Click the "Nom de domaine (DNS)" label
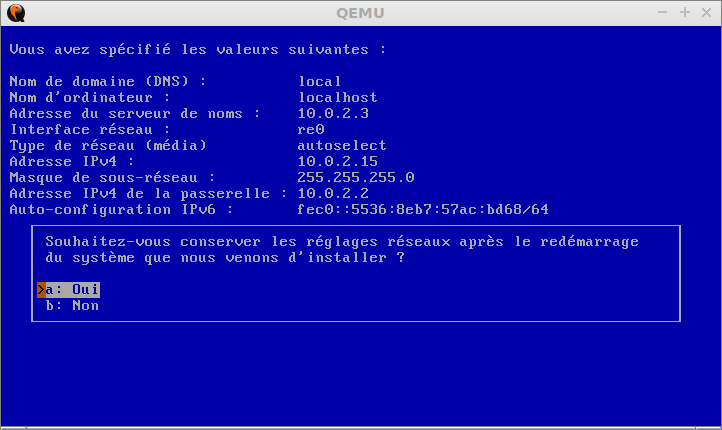This screenshot has width=722, height=430. click(x=108, y=81)
